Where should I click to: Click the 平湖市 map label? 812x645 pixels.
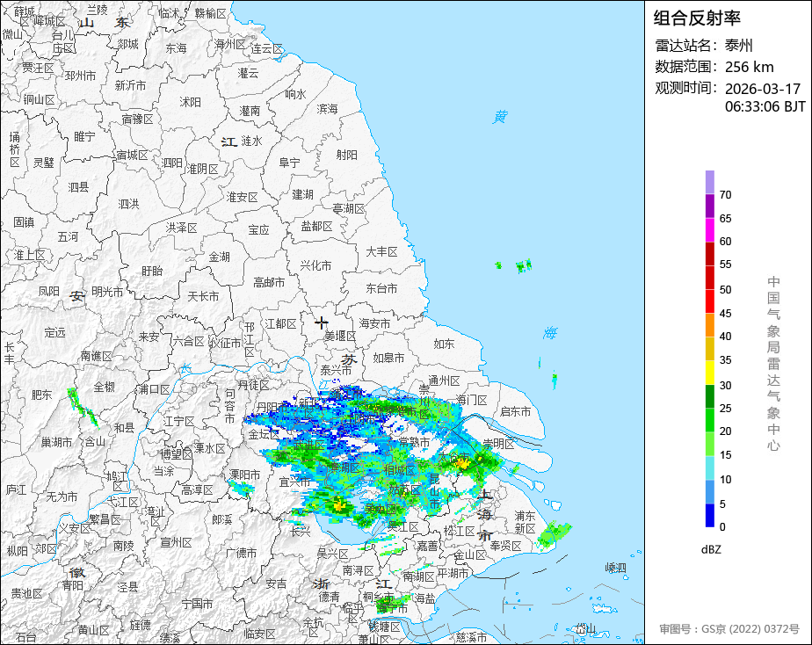pyautogui.click(x=453, y=573)
